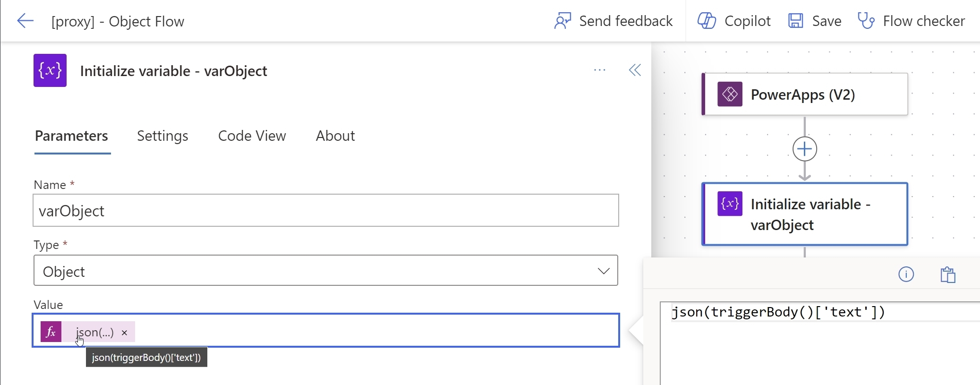Screen dimensions: 980x385
Task: Click the PowerApps (V2) trigger icon
Action: tap(729, 94)
